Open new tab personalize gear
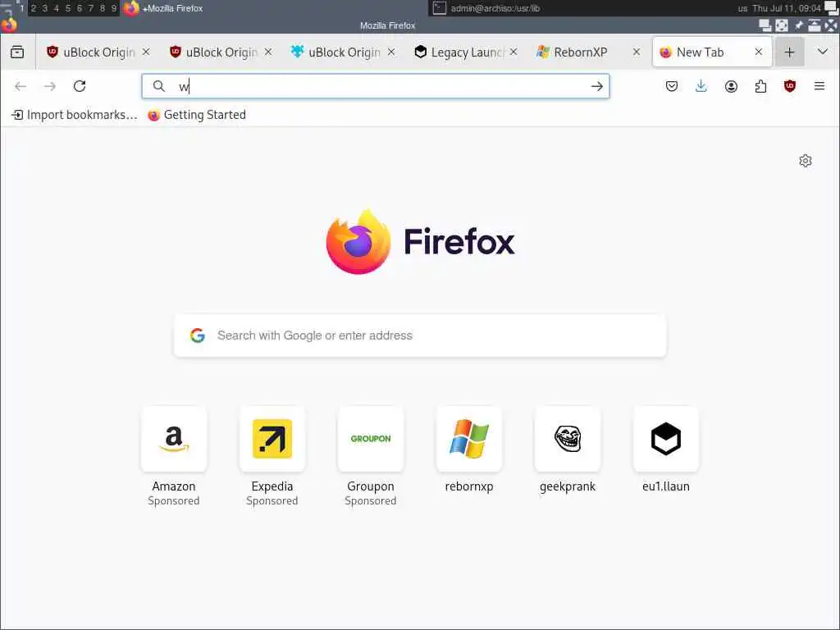 806,161
